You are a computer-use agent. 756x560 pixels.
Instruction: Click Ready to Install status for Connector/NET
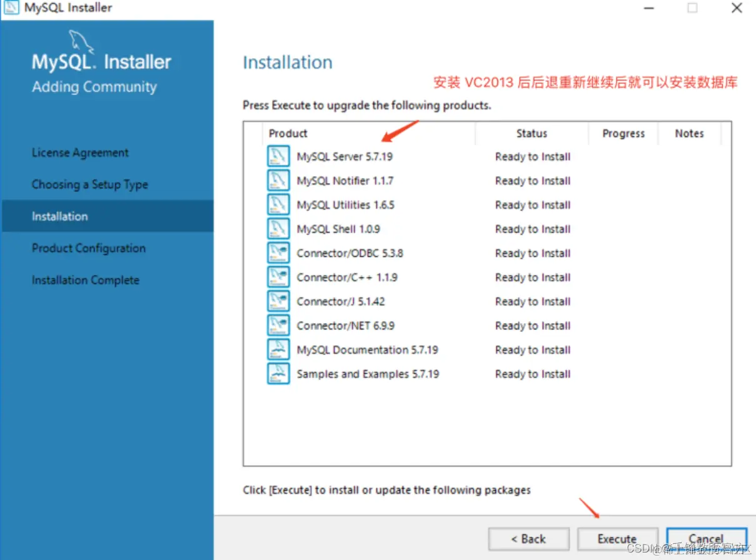(x=533, y=326)
